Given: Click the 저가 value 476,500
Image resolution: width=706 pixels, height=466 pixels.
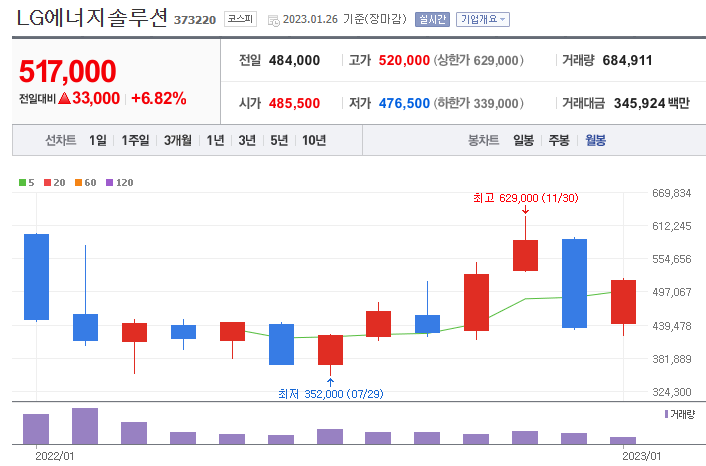Looking at the screenshot, I should [x=404, y=104].
